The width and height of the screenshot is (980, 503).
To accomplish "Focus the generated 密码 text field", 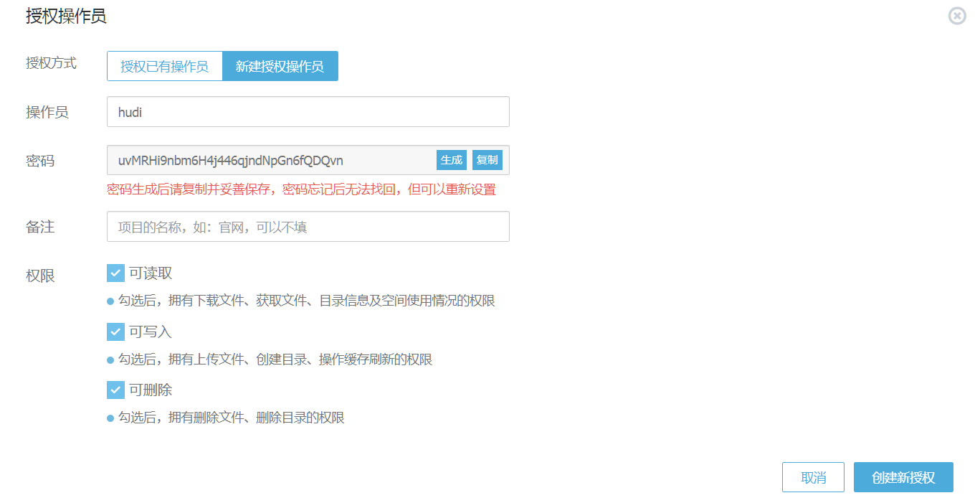I will (272, 161).
